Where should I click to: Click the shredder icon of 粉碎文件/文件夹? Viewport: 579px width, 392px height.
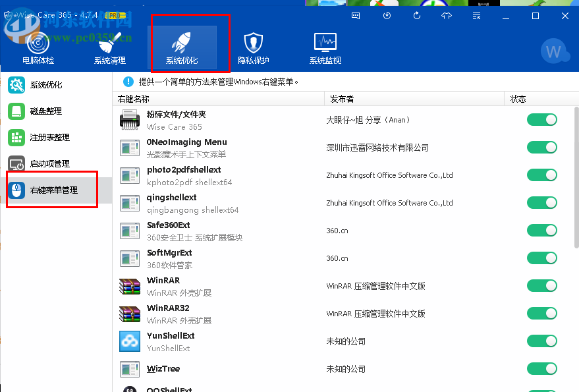tap(130, 120)
